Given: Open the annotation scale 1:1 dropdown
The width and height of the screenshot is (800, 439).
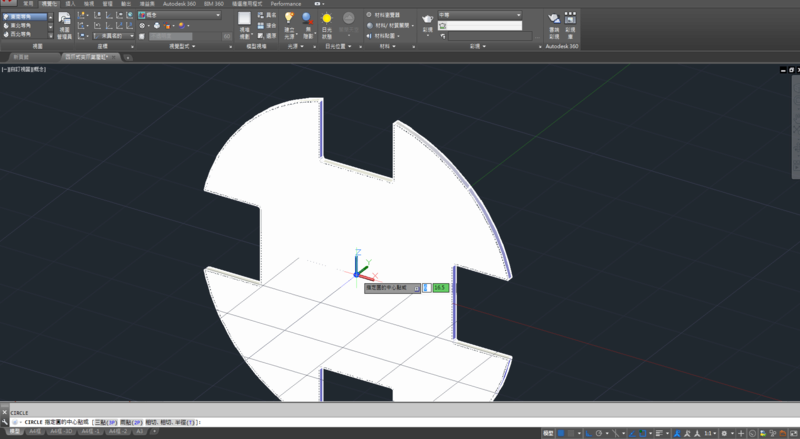Looking at the screenshot, I should (x=710, y=433).
